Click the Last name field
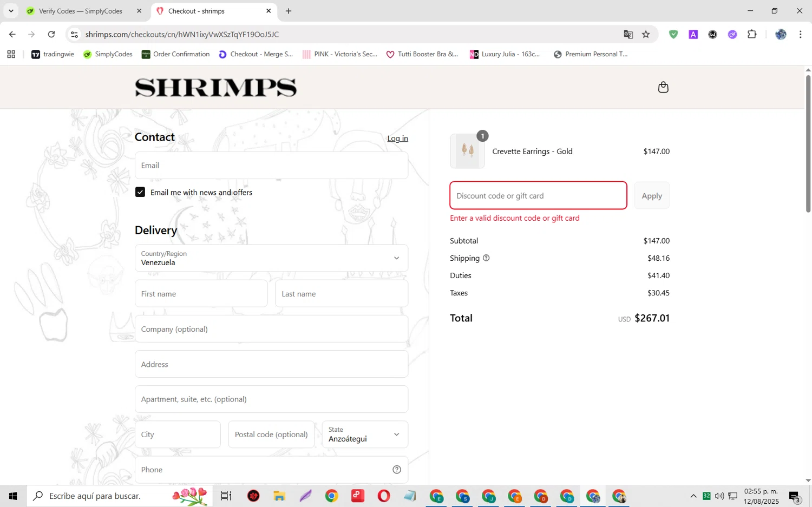The image size is (812, 507). click(x=342, y=293)
